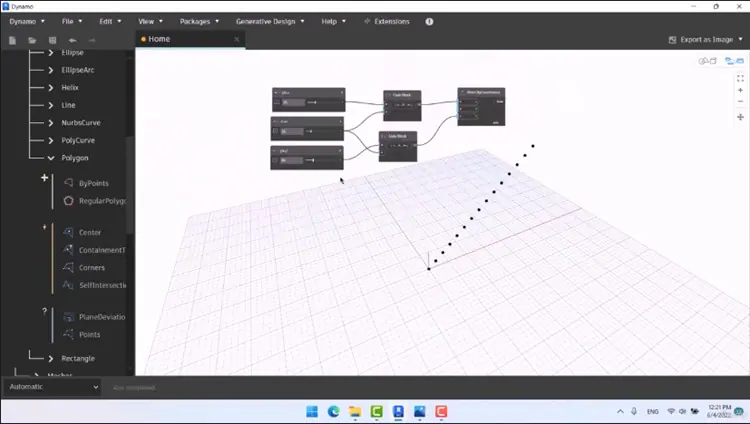Open Microsoft Edge from taskbar
This screenshot has height=424, width=750.
click(x=333, y=412)
